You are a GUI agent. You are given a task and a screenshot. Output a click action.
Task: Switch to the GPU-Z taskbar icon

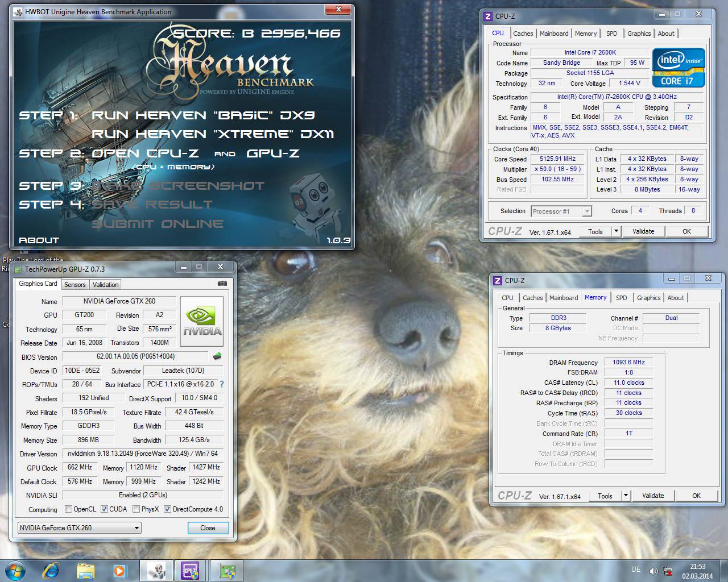tap(227, 571)
